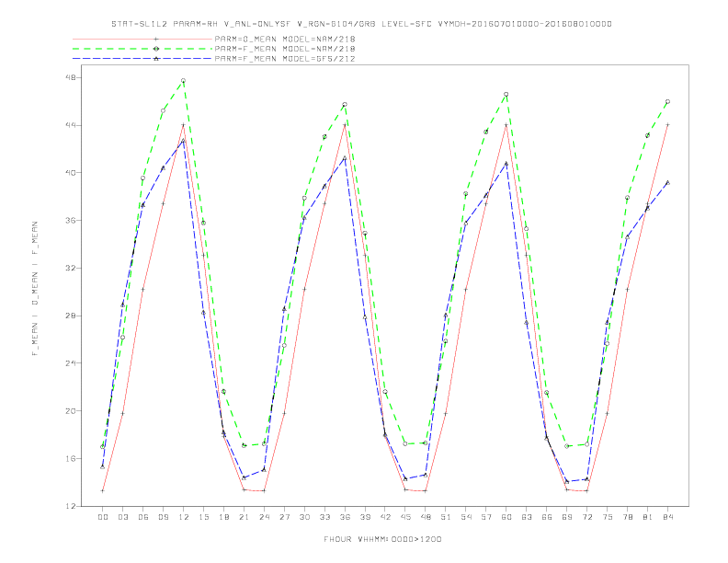Click the x-axis tick label 63
Screen dimensions: 728x563
527,517
